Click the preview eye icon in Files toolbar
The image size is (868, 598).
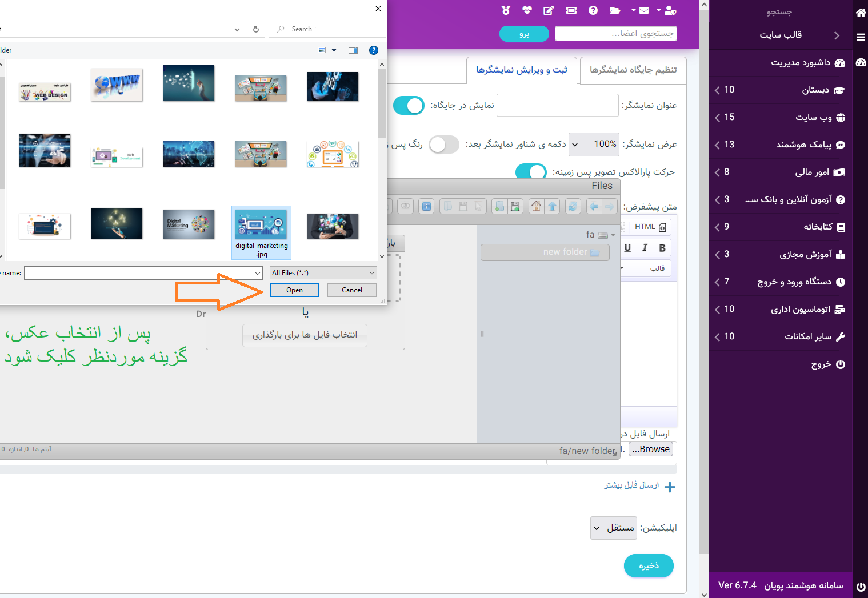click(406, 206)
